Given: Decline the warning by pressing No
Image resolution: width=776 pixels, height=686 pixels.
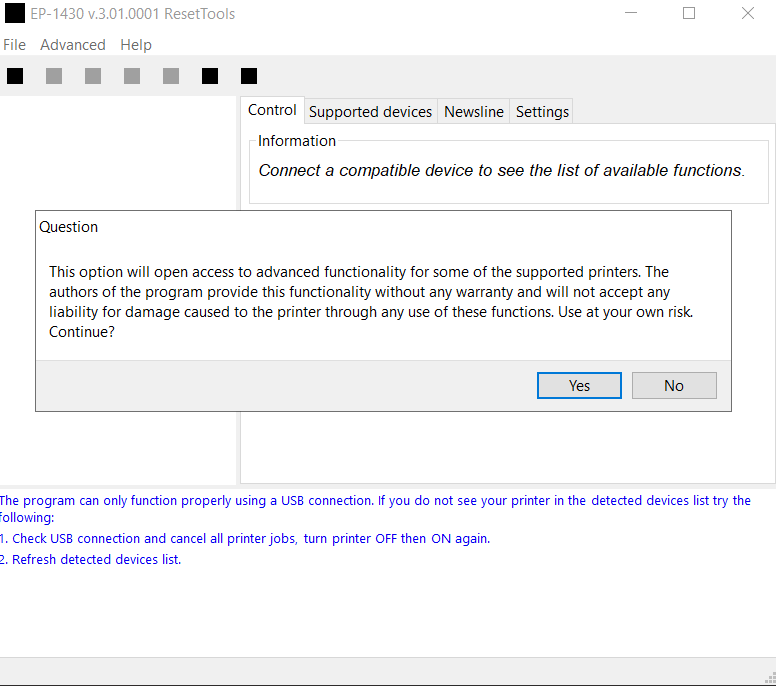Looking at the screenshot, I should tap(674, 386).
